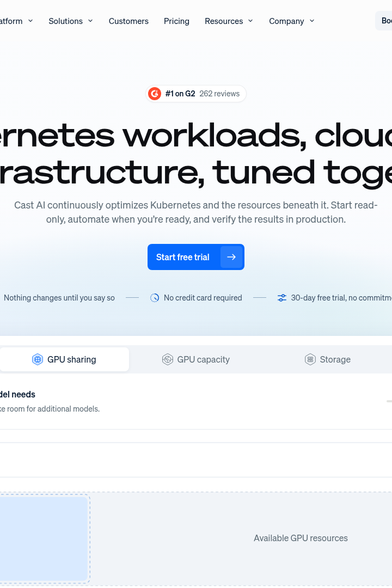Click the sliders icon by 30-day free trial
Image resolution: width=392 pixels, height=588 pixels.
281,298
